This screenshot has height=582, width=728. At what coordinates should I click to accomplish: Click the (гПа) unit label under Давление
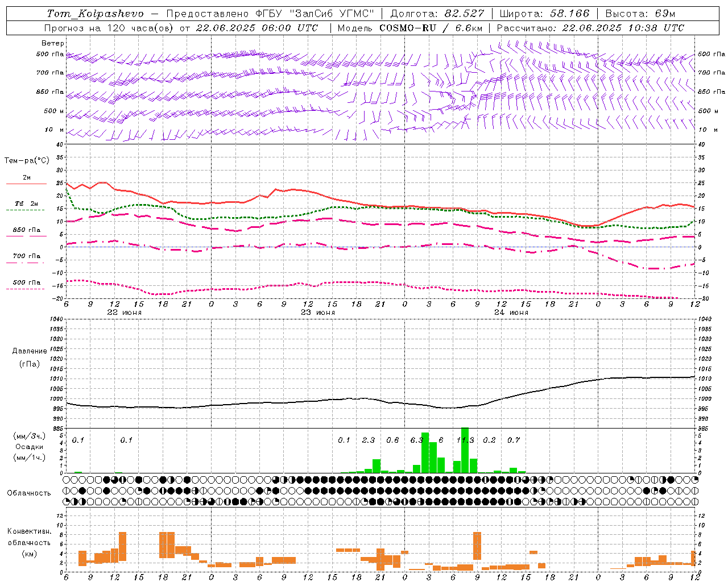(30, 364)
